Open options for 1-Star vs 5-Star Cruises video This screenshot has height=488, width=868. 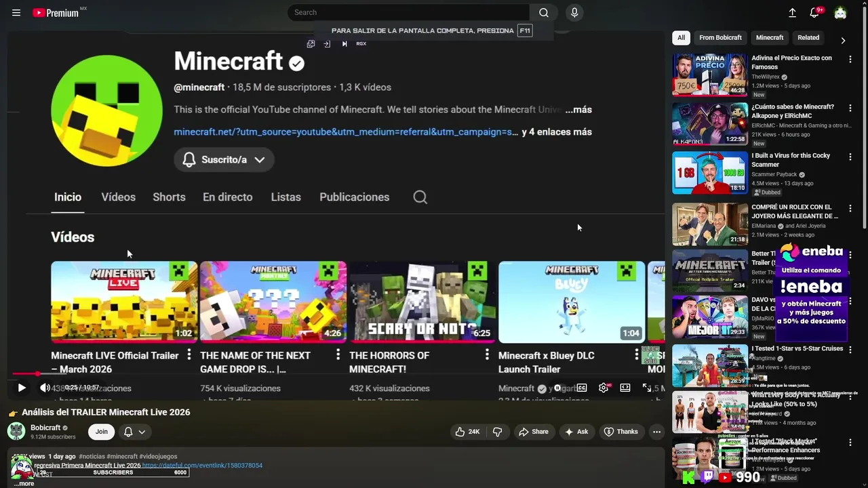point(850,350)
